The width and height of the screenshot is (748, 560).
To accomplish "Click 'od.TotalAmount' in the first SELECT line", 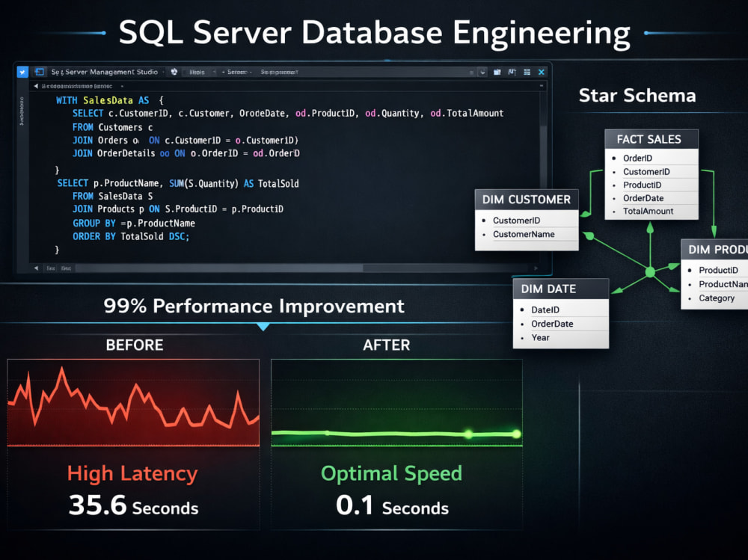I will pos(467,114).
